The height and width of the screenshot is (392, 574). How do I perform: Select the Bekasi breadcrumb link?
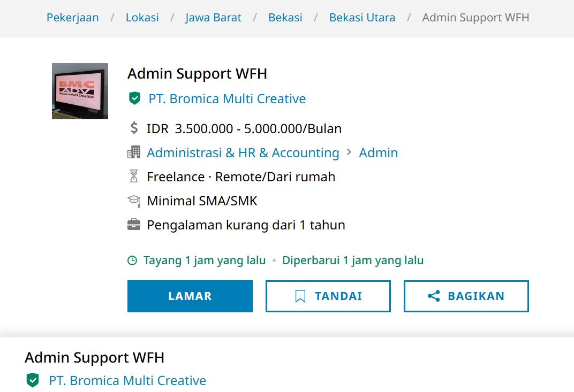(285, 18)
